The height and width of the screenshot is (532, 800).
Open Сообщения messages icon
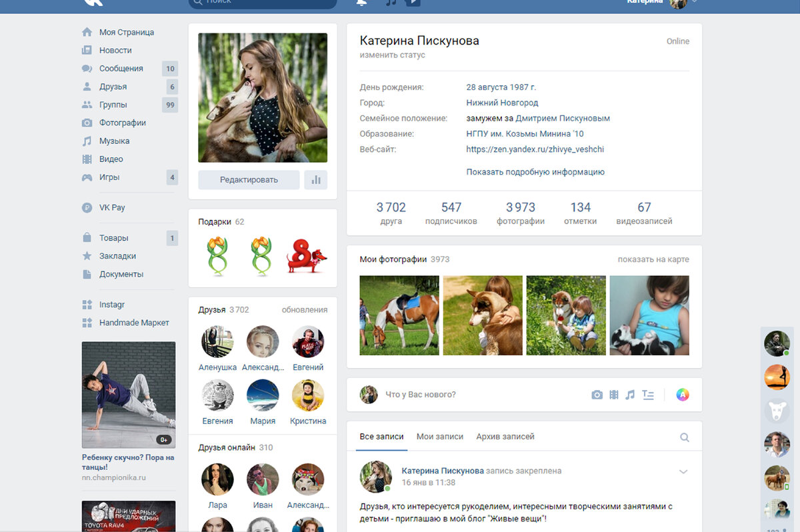click(87, 69)
